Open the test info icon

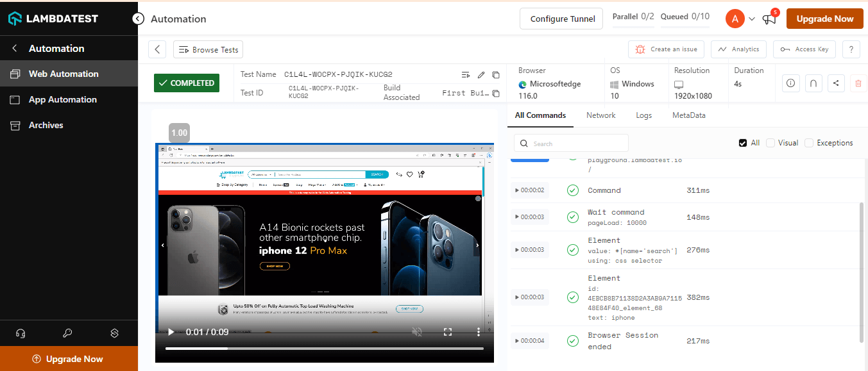pos(790,83)
